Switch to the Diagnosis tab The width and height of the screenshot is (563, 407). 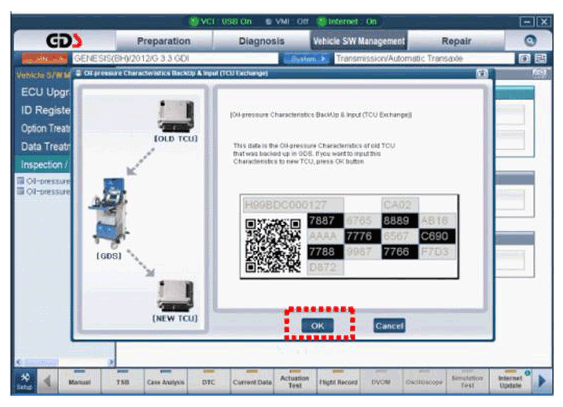coord(262,41)
